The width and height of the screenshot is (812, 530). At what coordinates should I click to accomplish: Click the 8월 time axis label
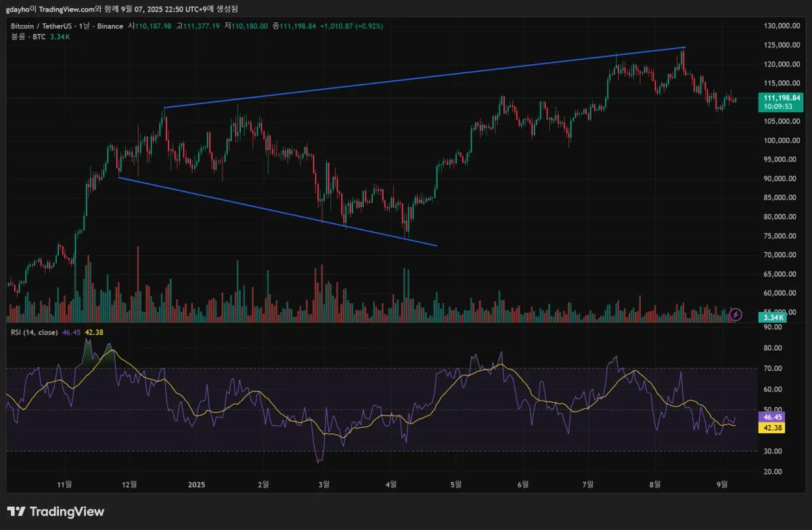(654, 485)
